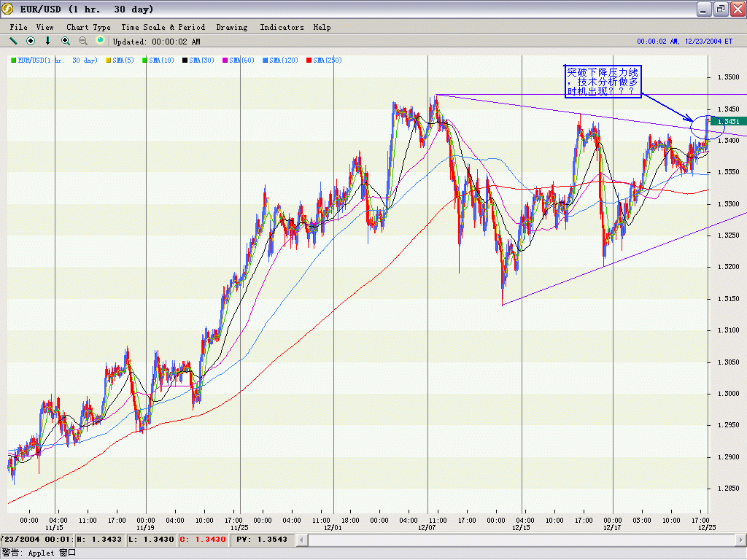This screenshot has width=747, height=560.
Task: Zoom in with the magnifier plus icon
Action: tap(65, 41)
